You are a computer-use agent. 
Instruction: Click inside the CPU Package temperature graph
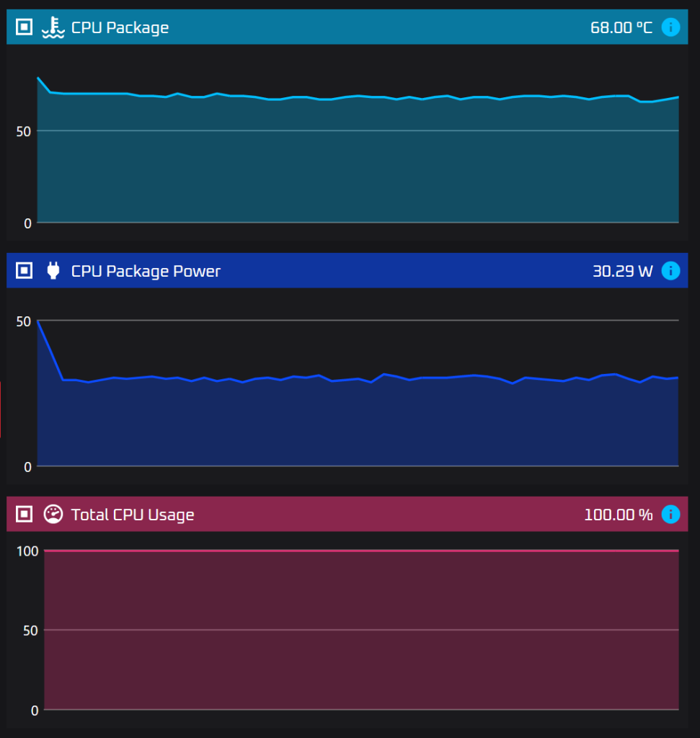click(357, 166)
